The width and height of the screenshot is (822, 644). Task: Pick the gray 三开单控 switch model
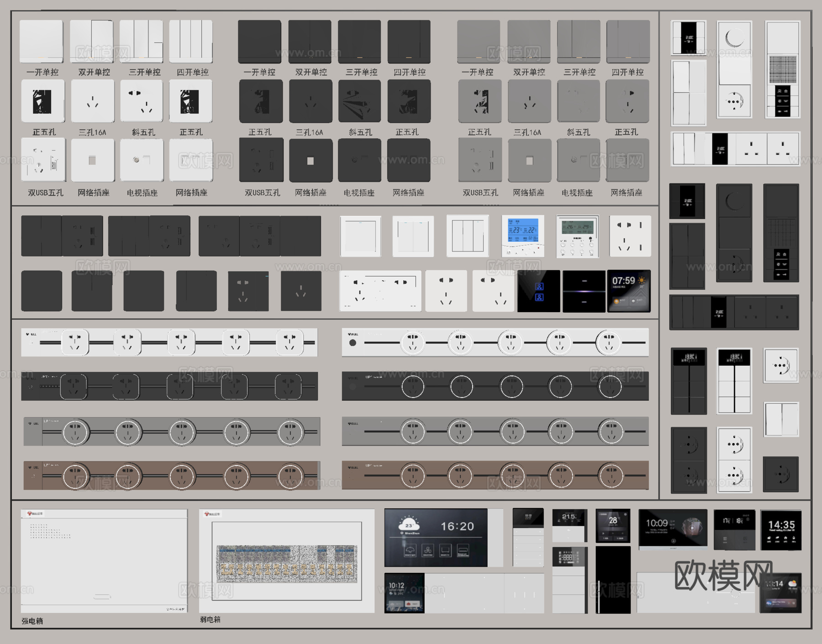(x=579, y=42)
